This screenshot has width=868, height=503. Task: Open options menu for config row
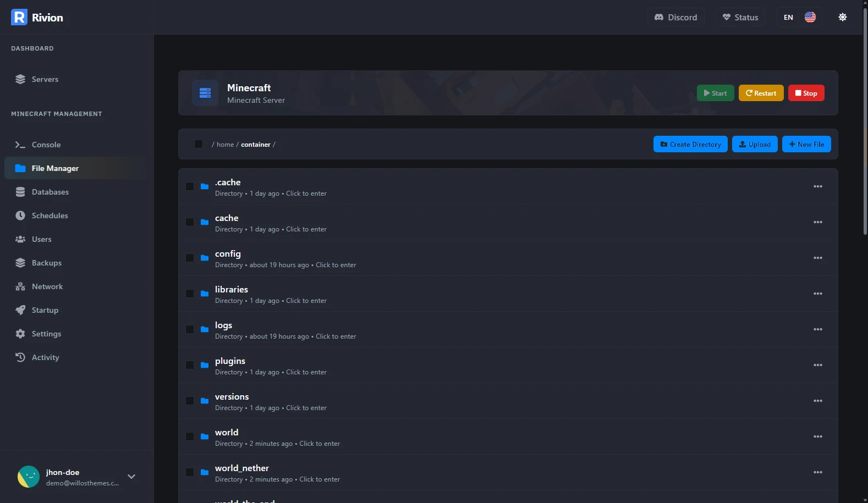click(818, 258)
